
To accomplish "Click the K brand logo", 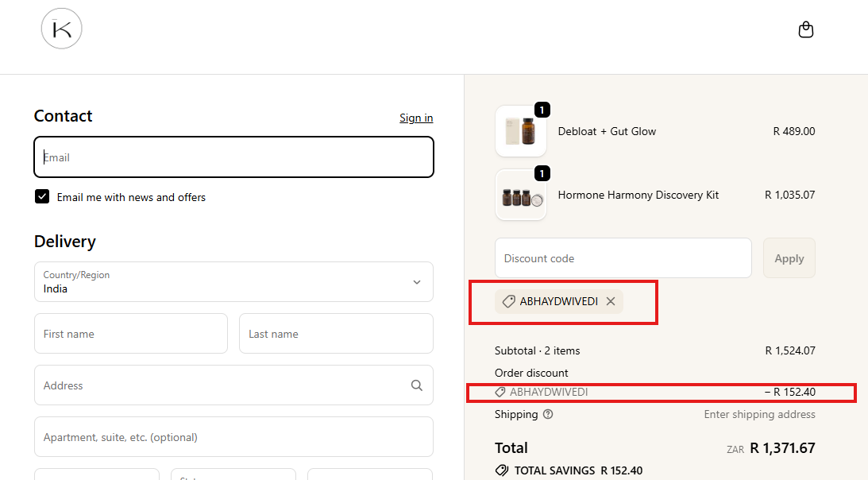I will click(x=61, y=29).
